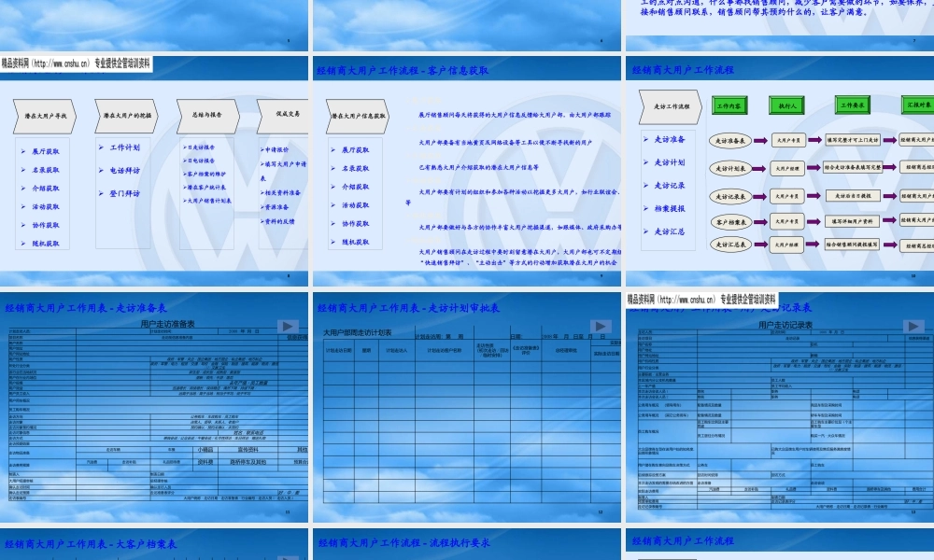Click box 结合走访准备表填写完整
Image resolution: width=934 pixels, height=560 pixels.
tap(853, 168)
